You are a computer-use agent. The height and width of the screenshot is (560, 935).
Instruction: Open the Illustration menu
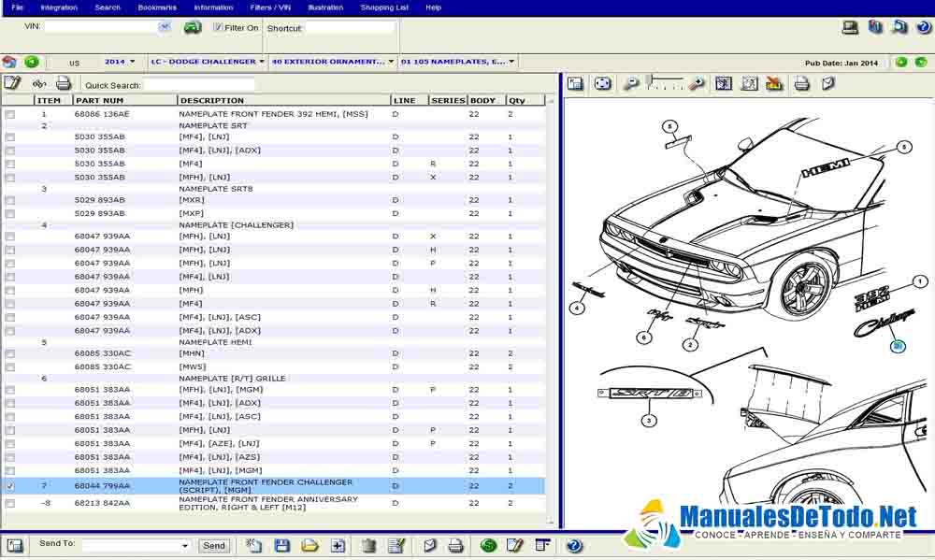[325, 7]
